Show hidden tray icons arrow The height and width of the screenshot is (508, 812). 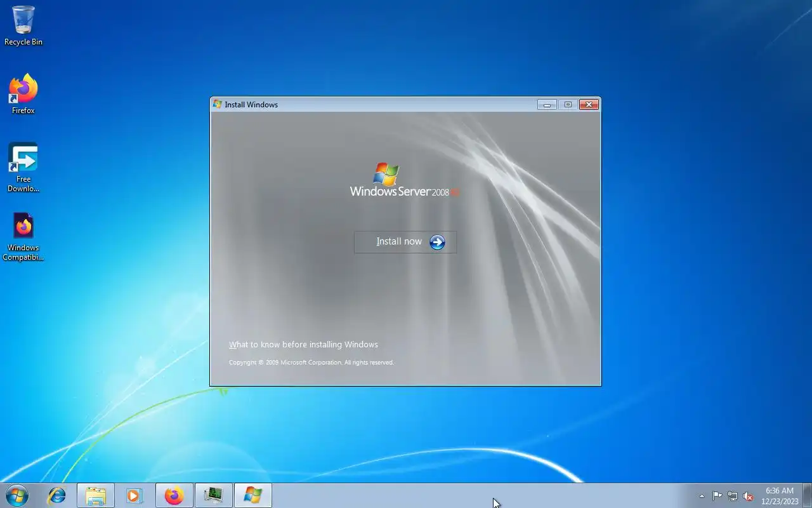pyautogui.click(x=702, y=496)
